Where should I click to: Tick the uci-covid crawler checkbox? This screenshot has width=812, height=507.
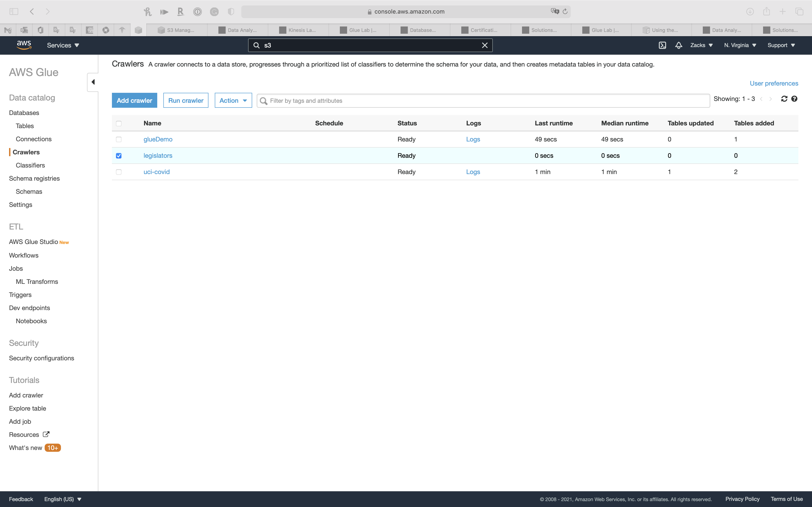point(119,172)
